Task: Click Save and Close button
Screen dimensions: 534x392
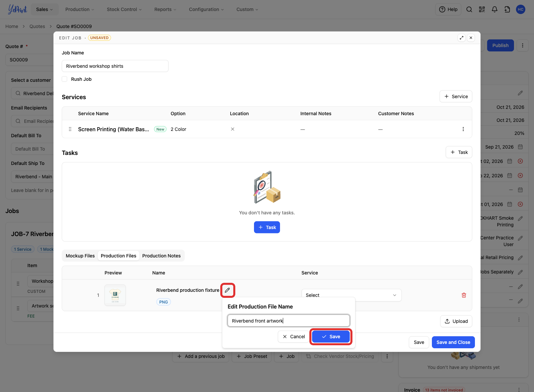Action: tap(453, 342)
